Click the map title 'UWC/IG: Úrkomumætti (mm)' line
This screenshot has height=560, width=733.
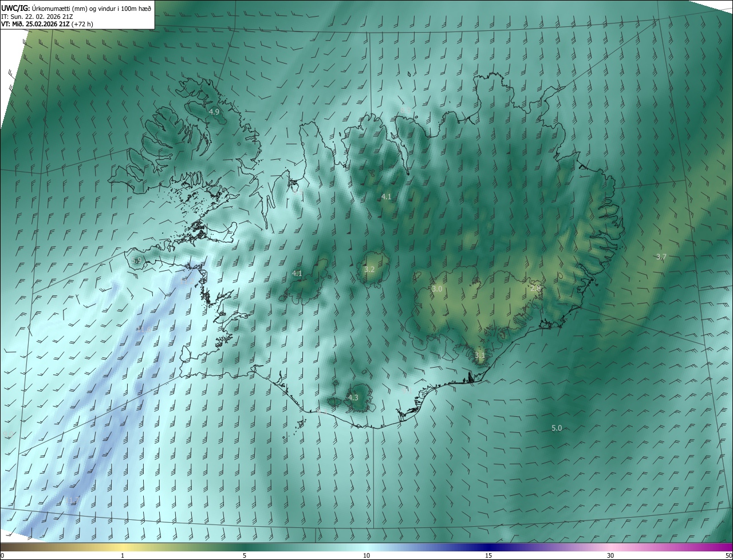[x=76, y=7]
